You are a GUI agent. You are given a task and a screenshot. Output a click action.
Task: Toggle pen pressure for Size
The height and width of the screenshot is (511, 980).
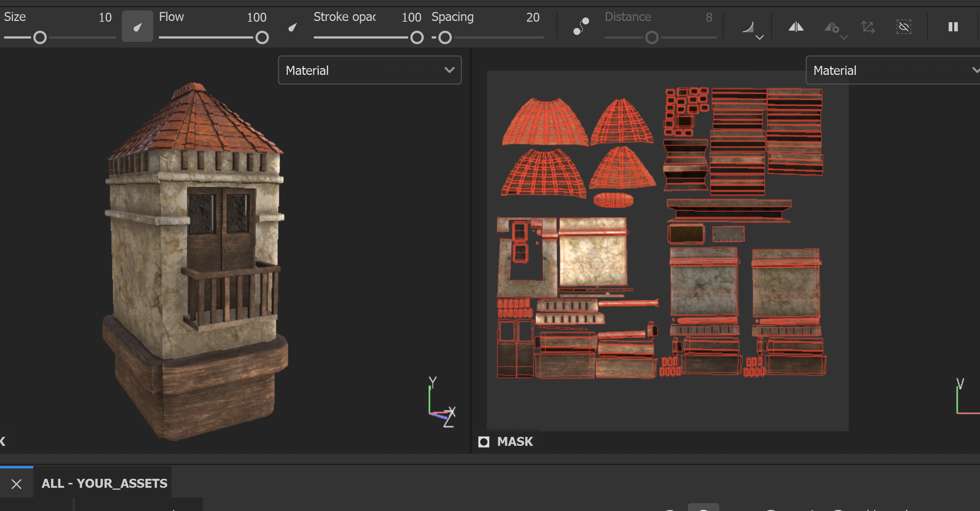pyautogui.click(x=137, y=26)
